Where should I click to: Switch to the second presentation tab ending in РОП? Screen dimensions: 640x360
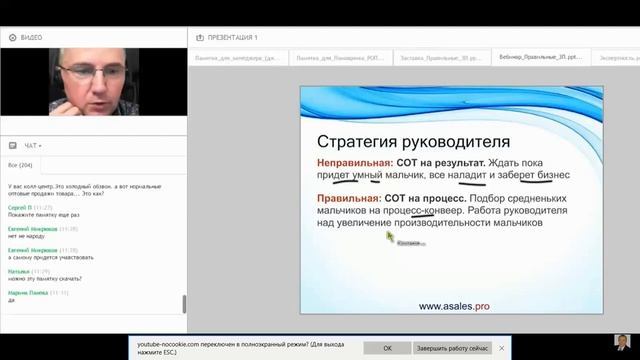(340, 58)
